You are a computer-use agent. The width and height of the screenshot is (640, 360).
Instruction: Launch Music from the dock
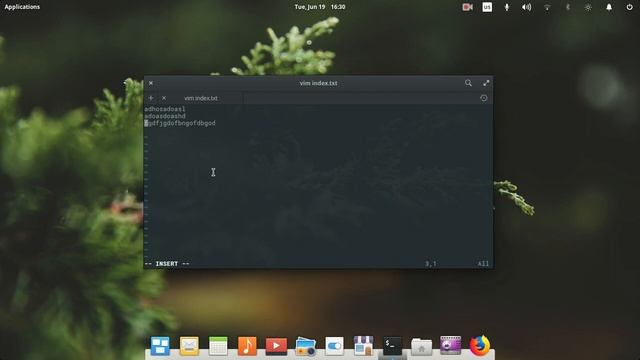[247, 346]
